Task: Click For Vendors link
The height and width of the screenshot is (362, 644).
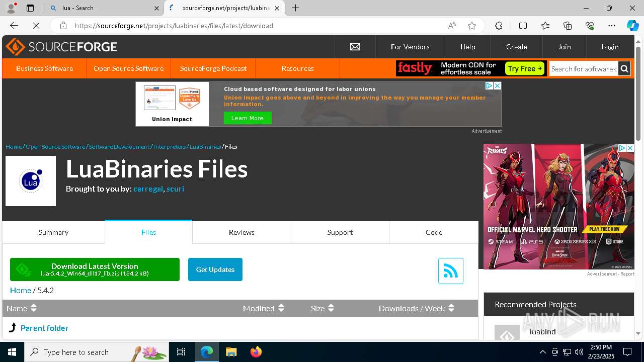Action: coord(410,47)
